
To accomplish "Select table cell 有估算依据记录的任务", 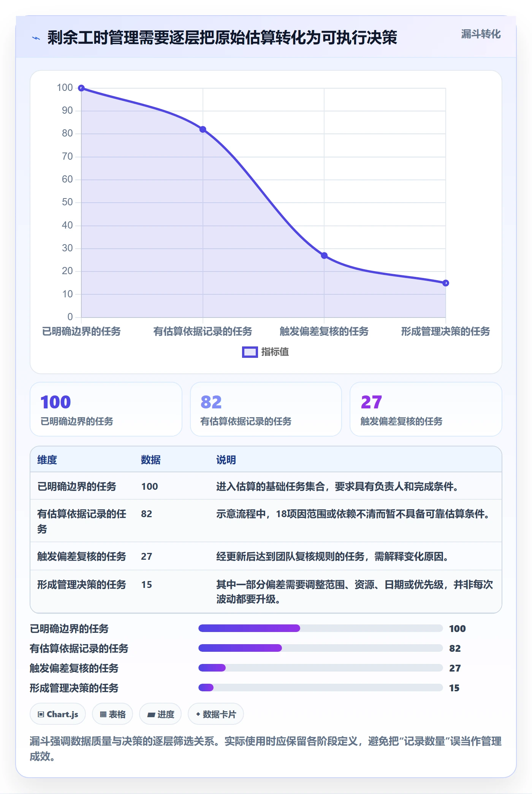I will (x=82, y=521).
